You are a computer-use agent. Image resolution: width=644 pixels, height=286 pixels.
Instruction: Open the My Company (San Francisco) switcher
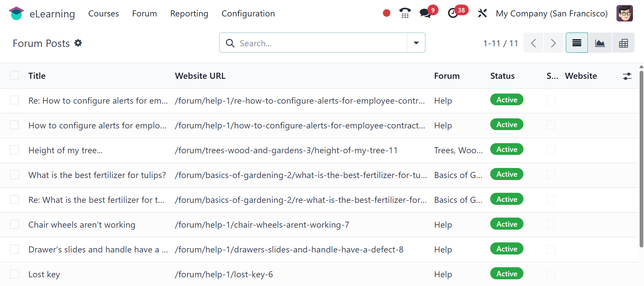pyautogui.click(x=551, y=13)
